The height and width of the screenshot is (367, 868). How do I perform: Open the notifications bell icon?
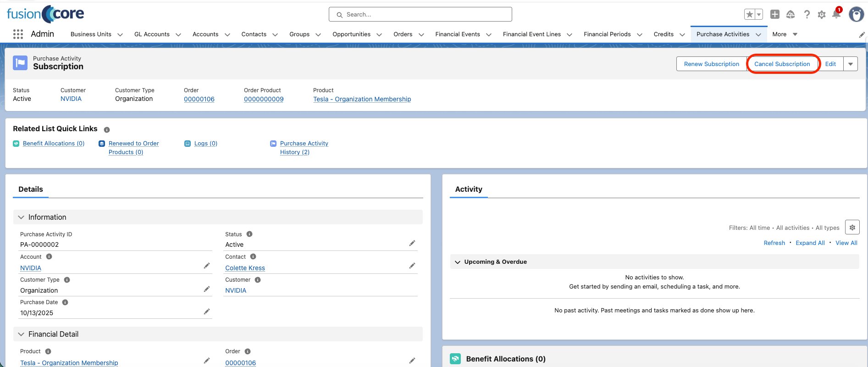836,14
